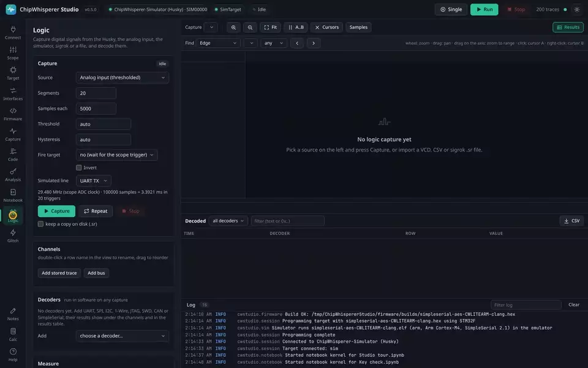The height and width of the screenshot is (368, 588).
Task: Open the Notebook sidebar panel
Action: [x=13, y=195]
